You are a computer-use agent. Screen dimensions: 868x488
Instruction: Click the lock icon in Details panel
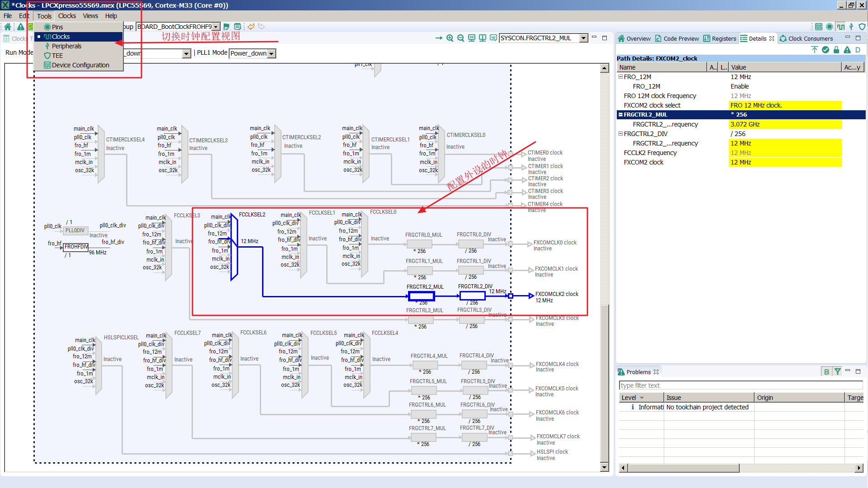(x=836, y=50)
